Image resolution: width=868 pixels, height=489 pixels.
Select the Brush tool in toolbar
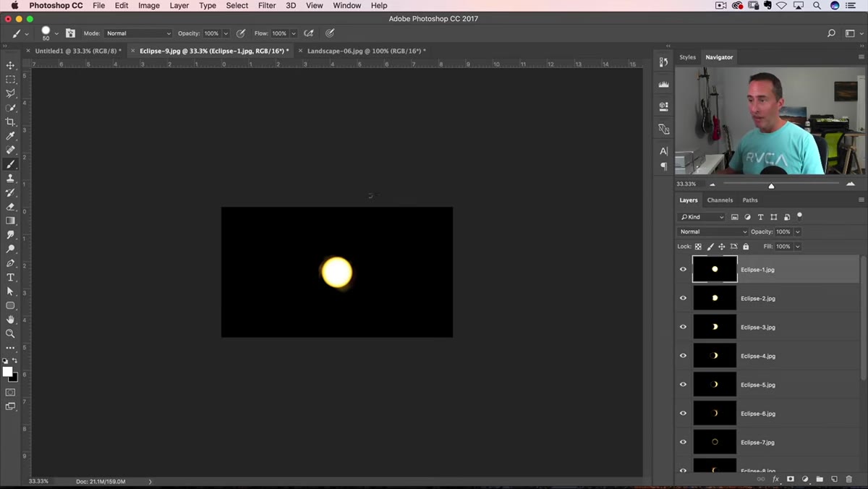pyautogui.click(x=10, y=164)
